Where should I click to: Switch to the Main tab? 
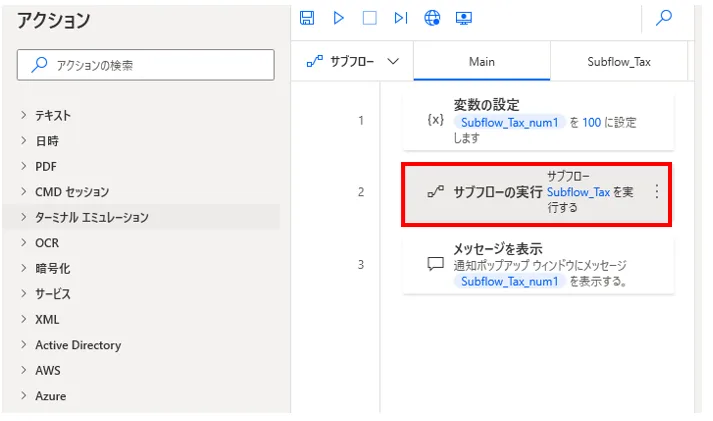click(x=481, y=61)
